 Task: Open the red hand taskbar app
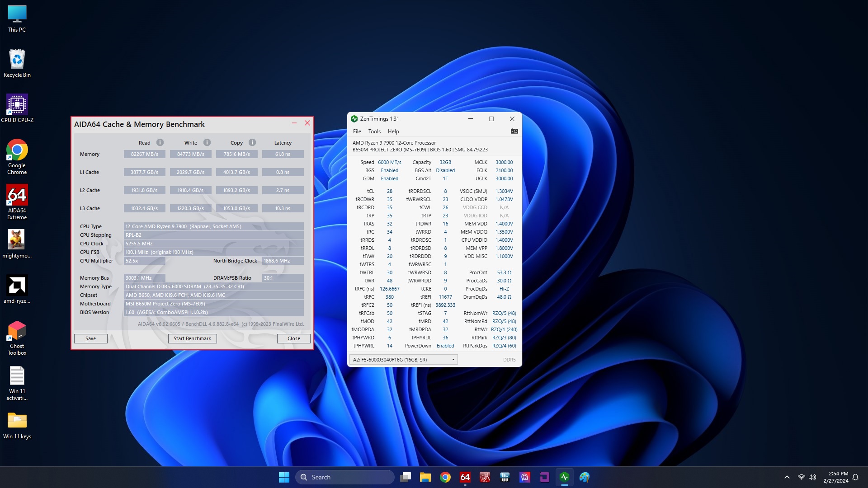(x=485, y=477)
